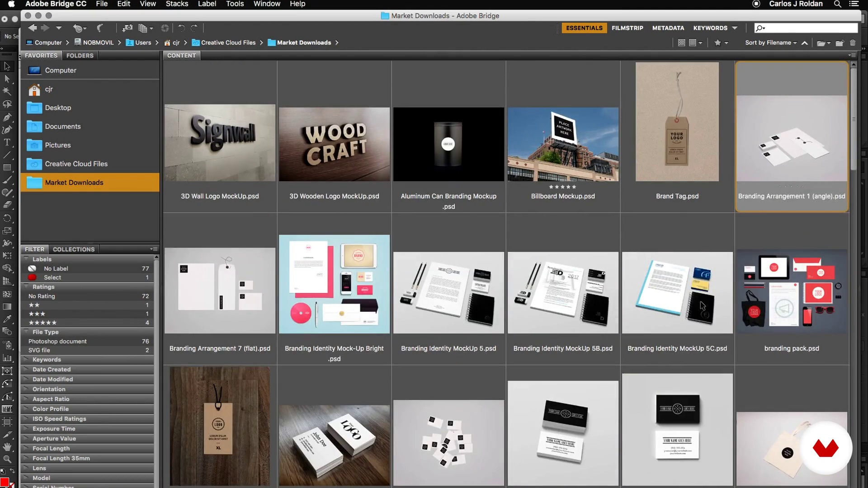This screenshot has height=488, width=868.
Task: Click the red fill swatch in Illustrator toolbar
Action: coord(5,482)
